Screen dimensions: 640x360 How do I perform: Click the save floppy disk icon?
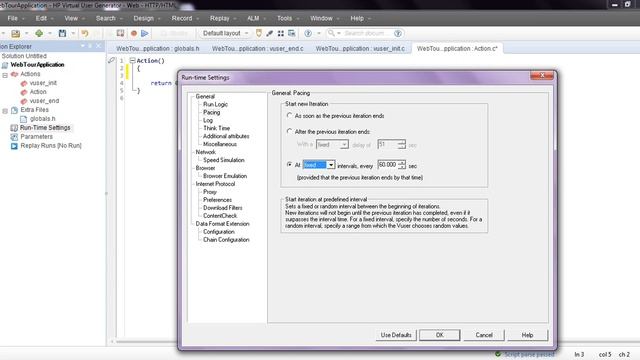(62, 33)
